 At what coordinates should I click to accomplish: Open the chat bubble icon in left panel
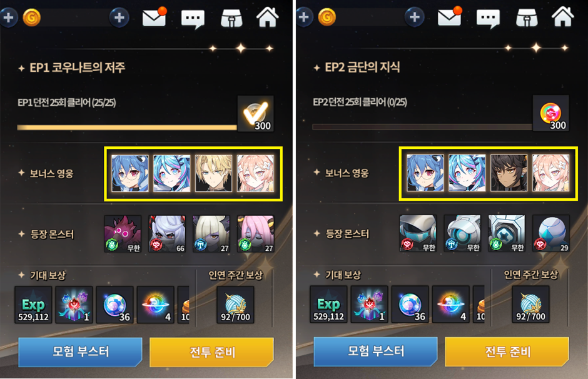(x=193, y=19)
